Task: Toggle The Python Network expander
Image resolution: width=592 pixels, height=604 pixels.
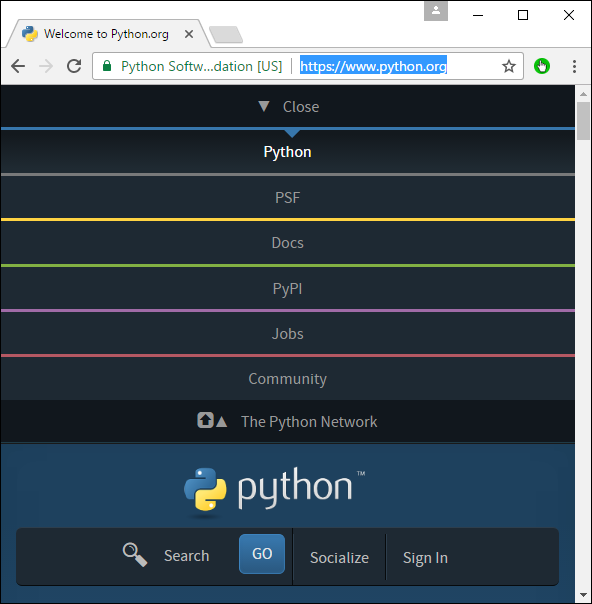Action: tap(288, 421)
